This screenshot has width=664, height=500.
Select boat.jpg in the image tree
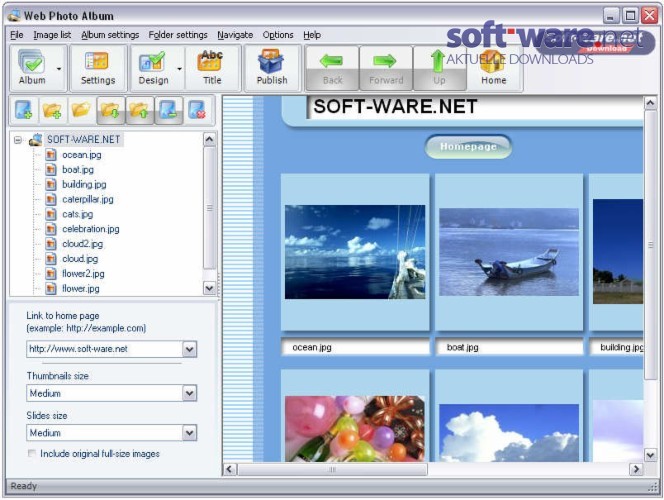(78, 169)
